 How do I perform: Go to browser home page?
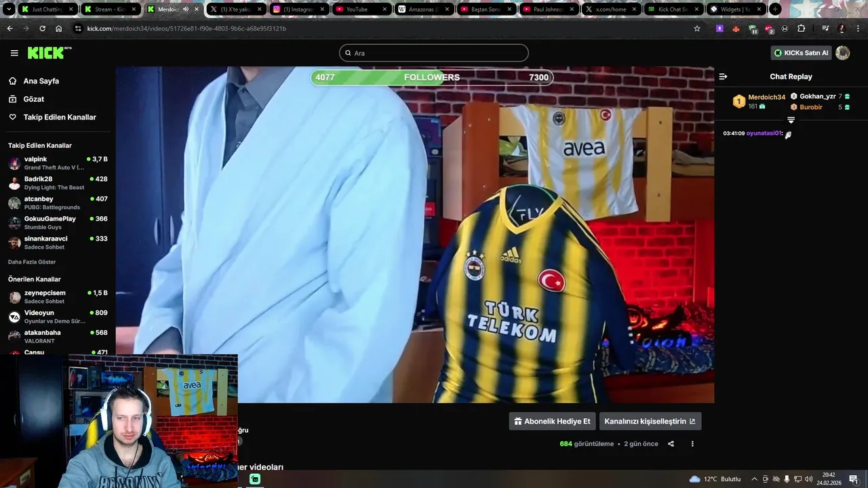58,28
